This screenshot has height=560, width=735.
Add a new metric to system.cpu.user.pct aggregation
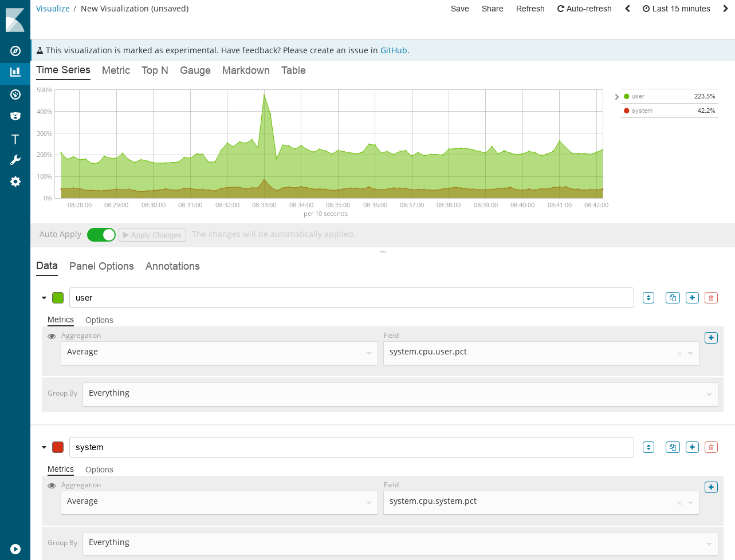(x=710, y=338)
